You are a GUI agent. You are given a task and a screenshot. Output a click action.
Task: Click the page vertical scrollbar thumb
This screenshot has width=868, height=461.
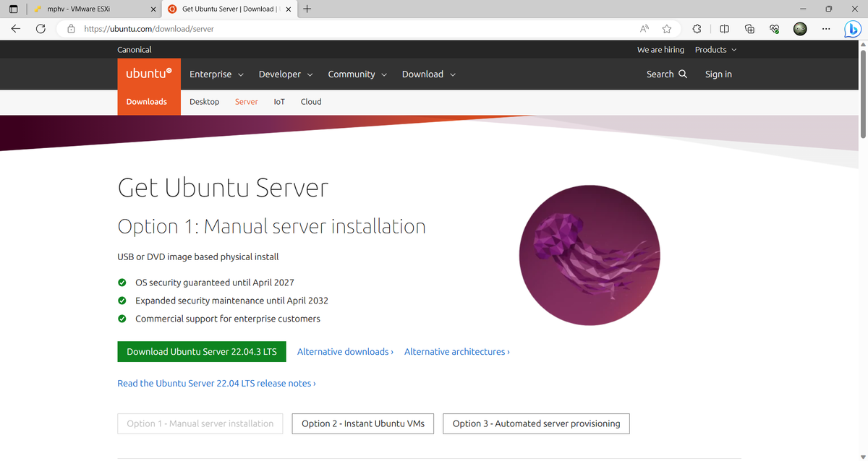(862, 95)
